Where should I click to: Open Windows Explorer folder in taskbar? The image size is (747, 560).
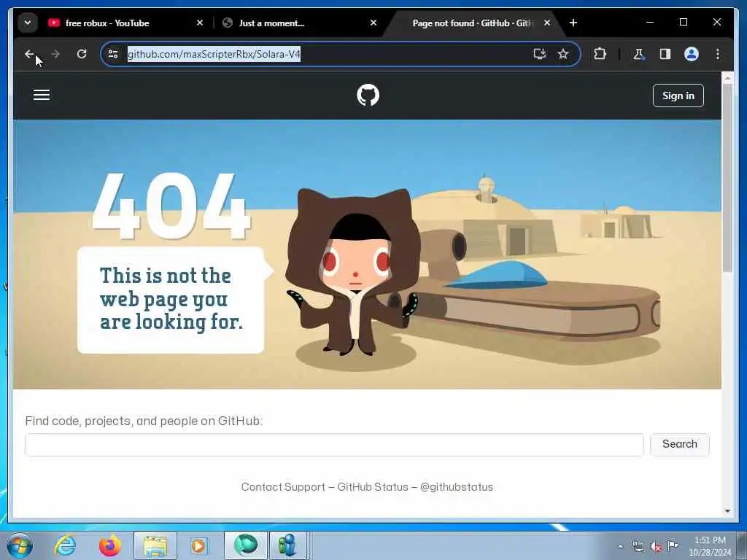(155, 545)
